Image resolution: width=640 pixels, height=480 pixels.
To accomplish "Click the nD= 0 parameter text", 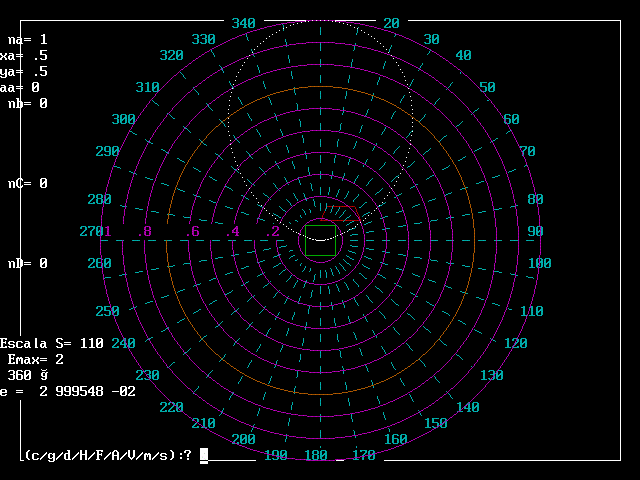I will tap(27, 263).
